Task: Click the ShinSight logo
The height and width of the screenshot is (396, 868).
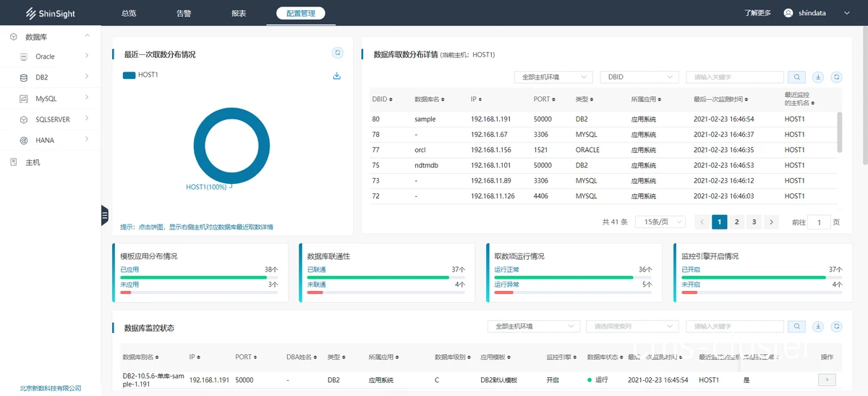Action: (50, 13)
